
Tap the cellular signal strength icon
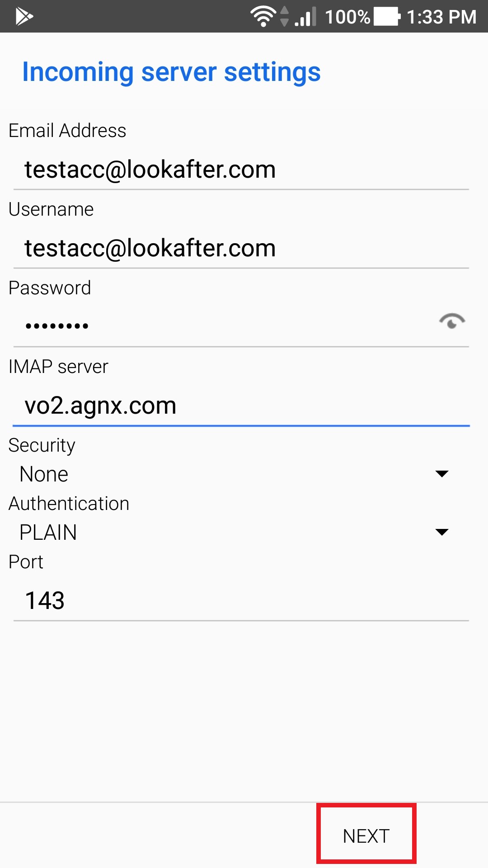click(x=305, y=17)
